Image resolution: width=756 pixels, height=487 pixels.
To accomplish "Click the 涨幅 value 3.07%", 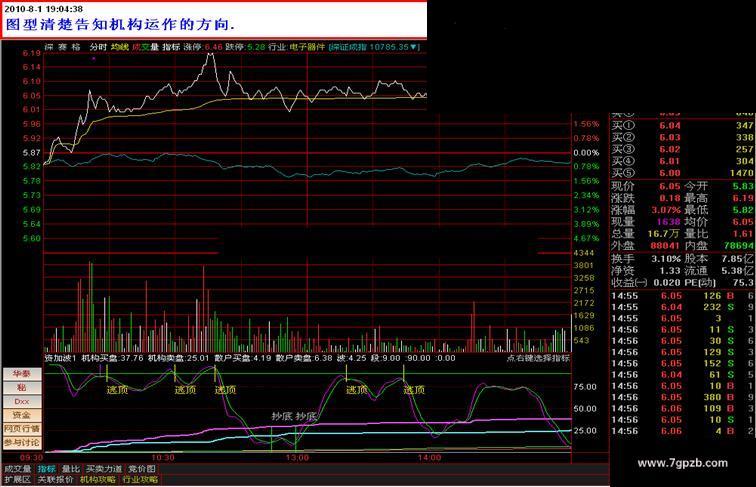I will click(x=666, y=210).
